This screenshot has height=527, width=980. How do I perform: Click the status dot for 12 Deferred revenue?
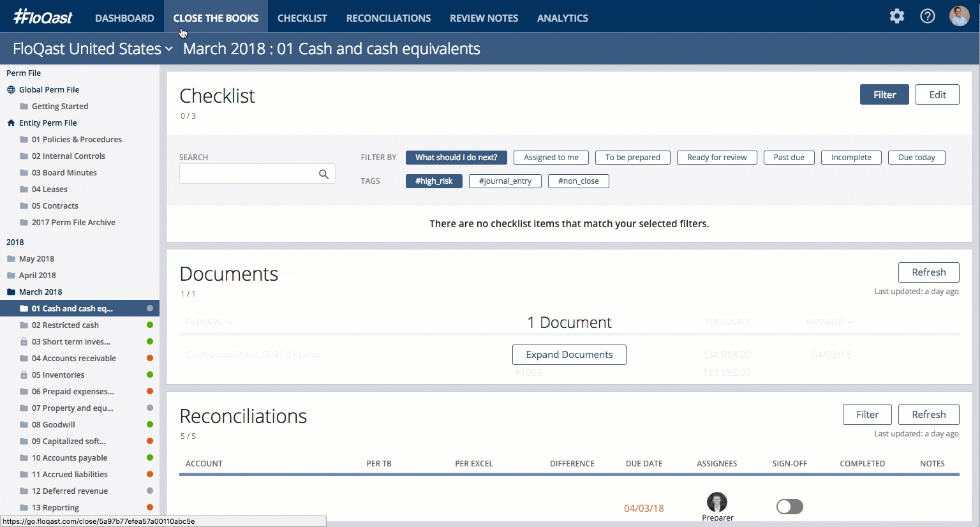point(150,491)
